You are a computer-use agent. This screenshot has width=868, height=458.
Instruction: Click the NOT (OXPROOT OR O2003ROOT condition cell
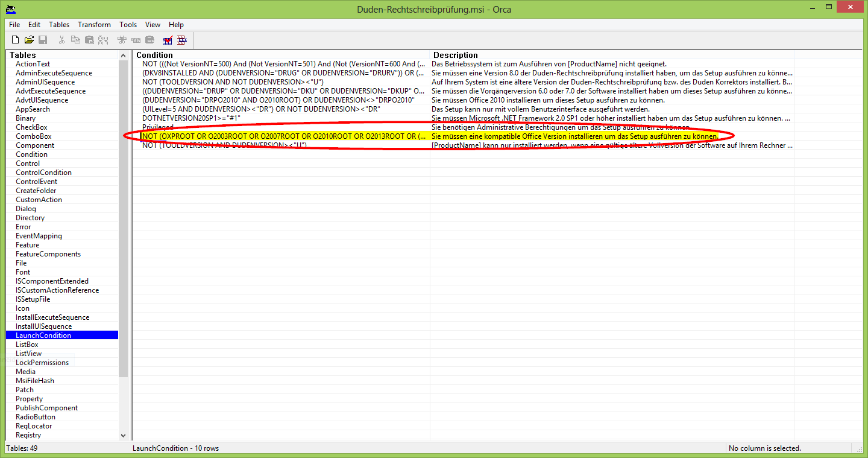click(x=281, y=136)
